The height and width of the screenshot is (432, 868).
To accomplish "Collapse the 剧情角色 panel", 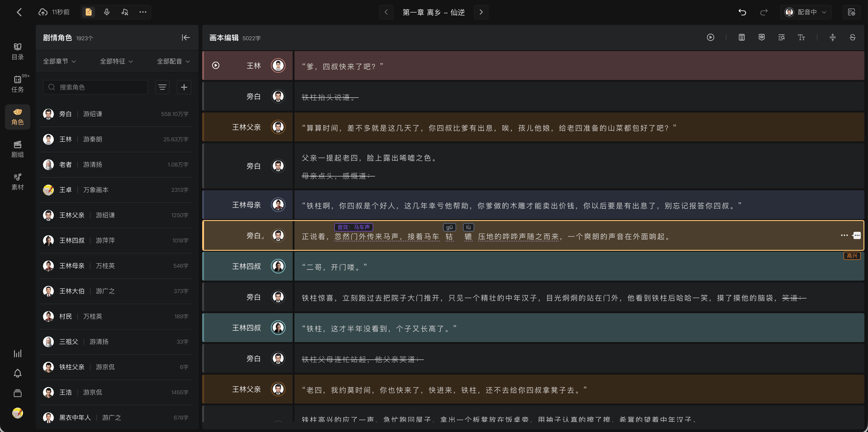I will coord(186,37).
